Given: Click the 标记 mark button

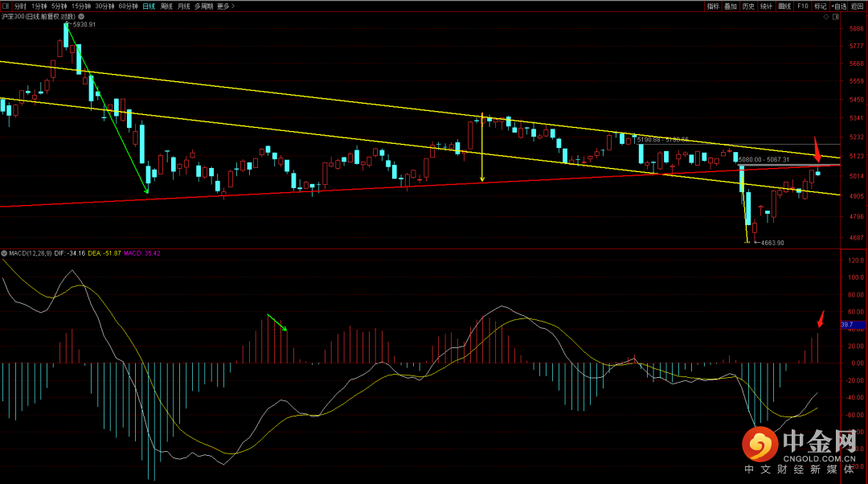Looking at the screenshot, I should click(820, 6).
